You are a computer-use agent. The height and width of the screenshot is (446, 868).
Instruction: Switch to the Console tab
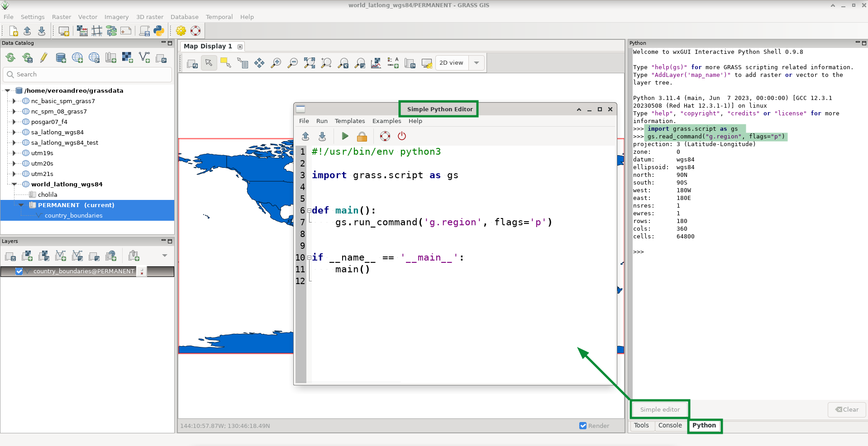click(x=670, y=425)
